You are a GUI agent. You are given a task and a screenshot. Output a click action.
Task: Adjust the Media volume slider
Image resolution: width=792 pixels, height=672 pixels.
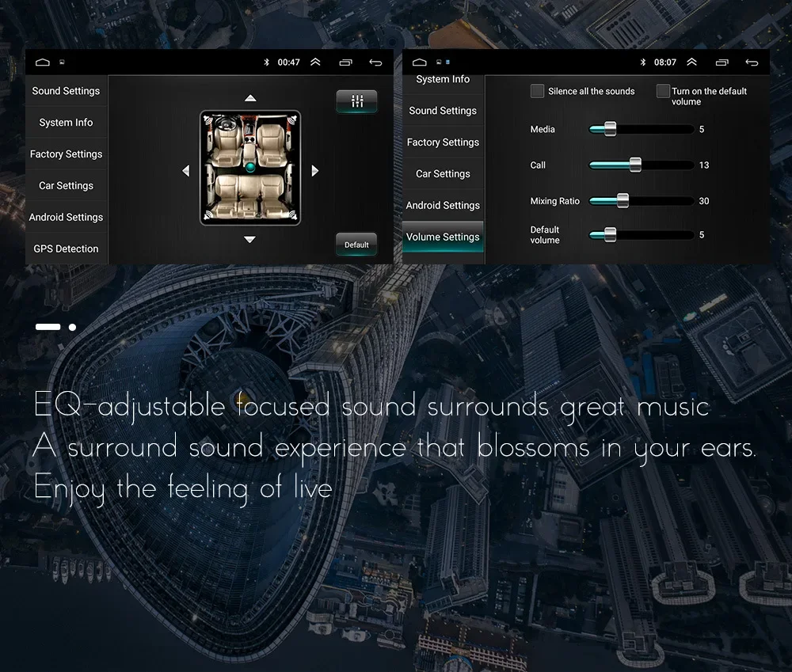[642, 129]
